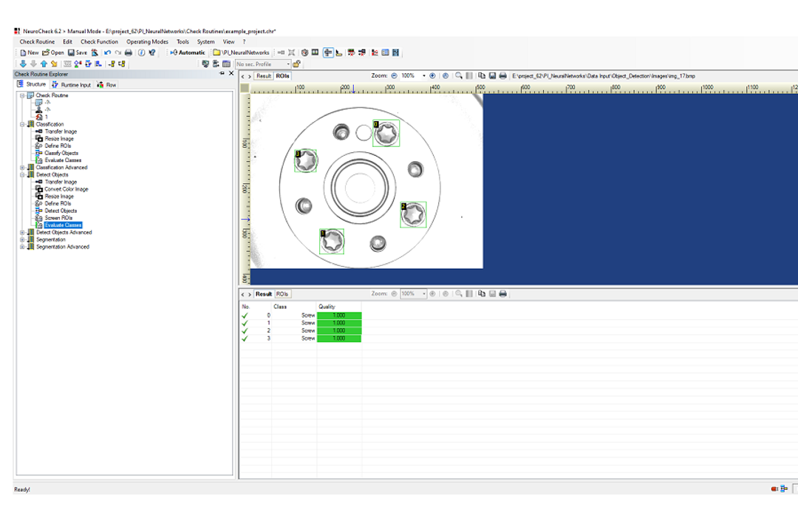This screenshot has height=532, width=798.
Task: Select Convert Color Image function
Action: tap(66, 189)
